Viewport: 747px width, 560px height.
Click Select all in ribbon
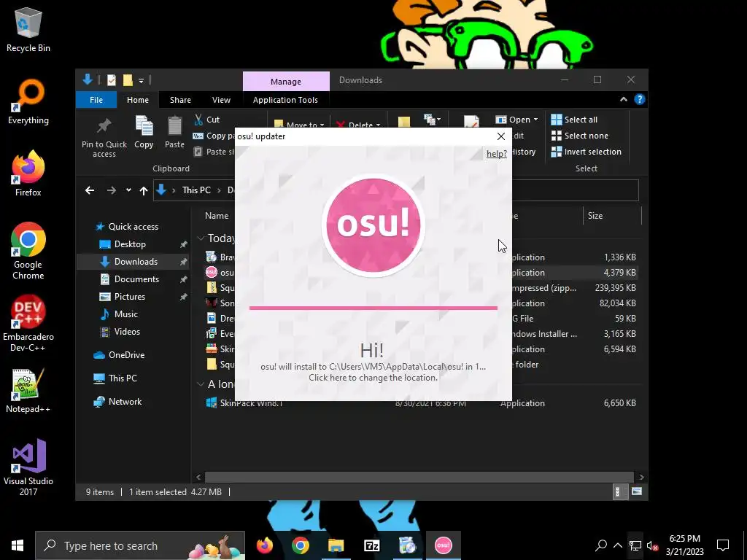[x=574, y=120]
